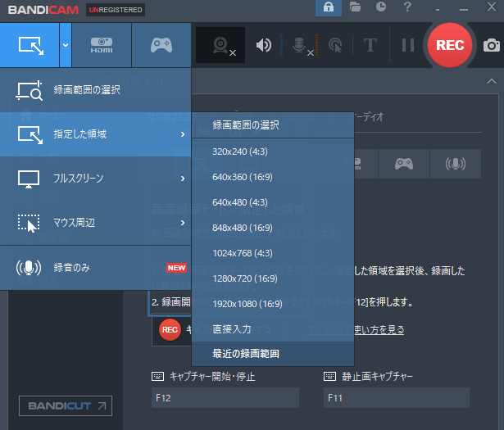Choose マウス周辺 menu entry
The image size is (504, 430).
[x=95, y=223]
